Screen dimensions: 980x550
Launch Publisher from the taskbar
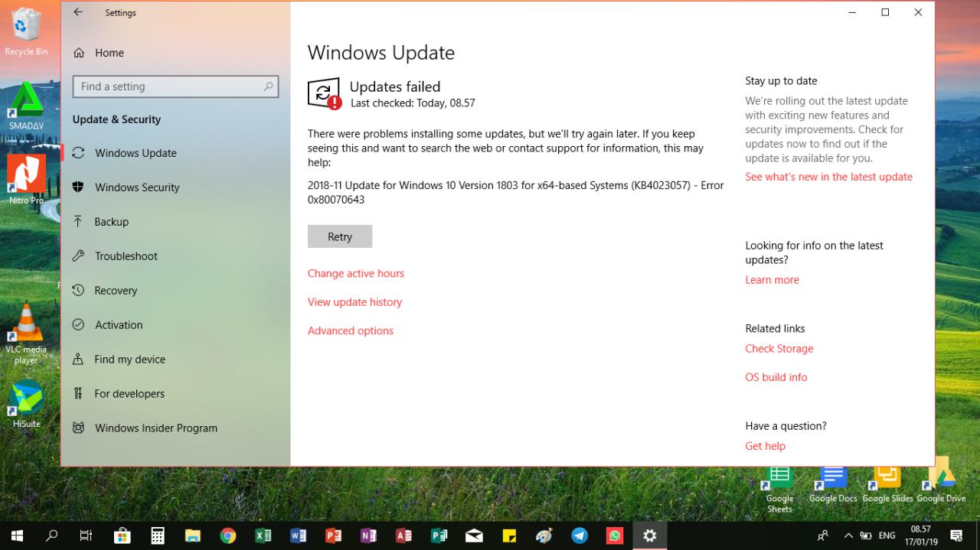[x=439, y=536]
